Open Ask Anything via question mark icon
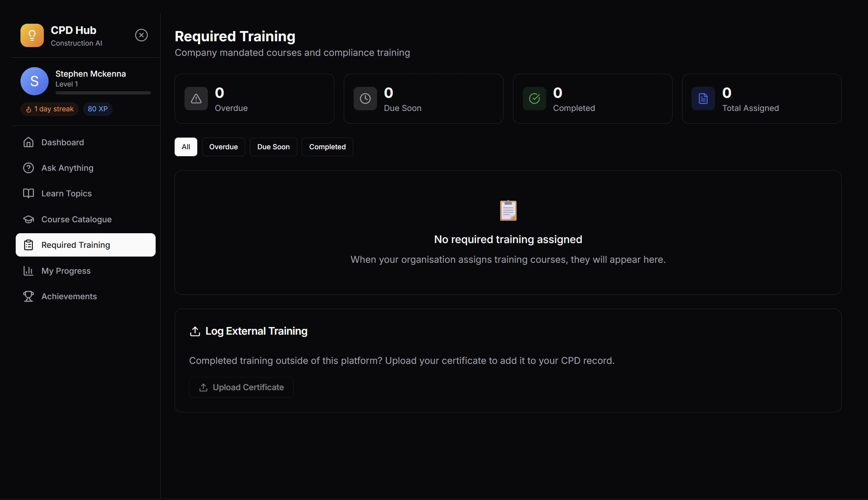 [x=28, y=168]
